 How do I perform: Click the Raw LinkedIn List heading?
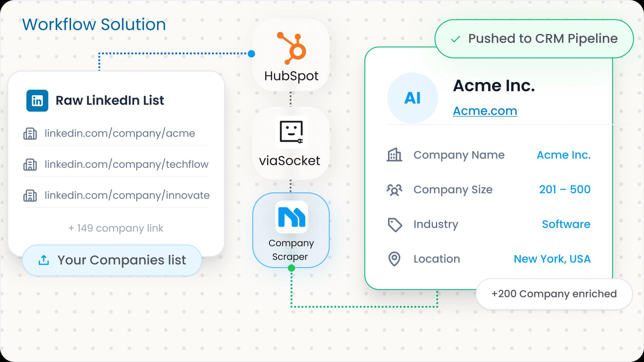tap(110, 100)
